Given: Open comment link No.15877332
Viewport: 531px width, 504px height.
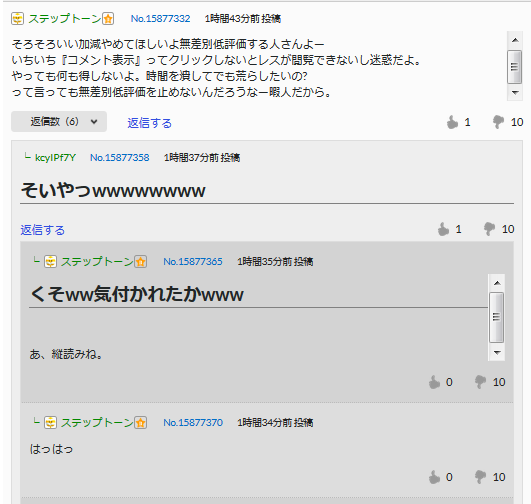Looking at the screenshot, I should pyautogui.click(x=161, y=19).
